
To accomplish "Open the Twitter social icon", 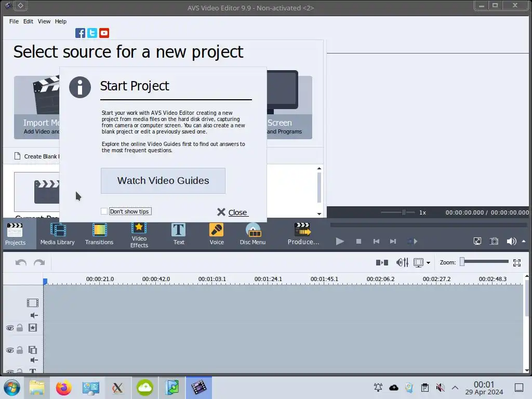I will coord(92,33).
